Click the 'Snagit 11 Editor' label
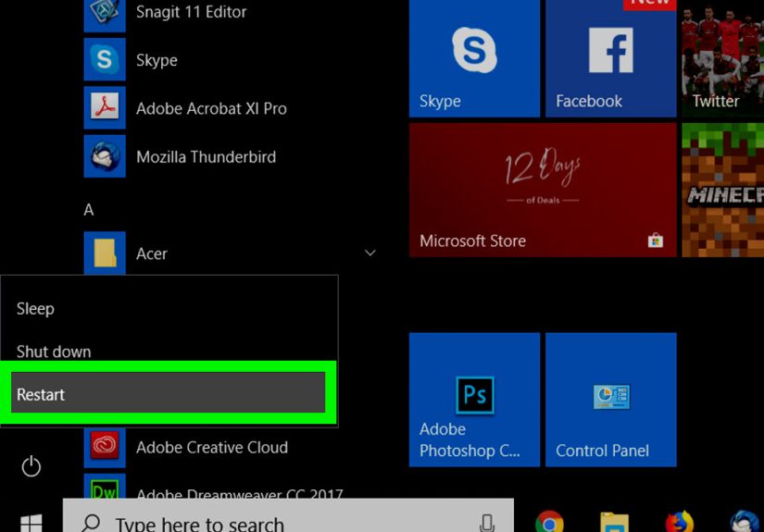764x532 pixels. (192, 12)
